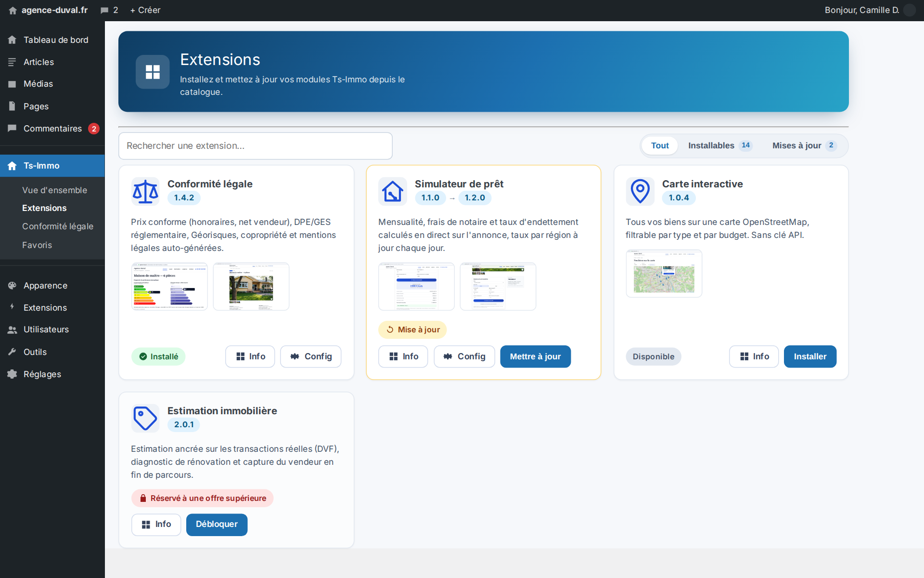Open Tableau de bord in sidebar

[52, 40]
